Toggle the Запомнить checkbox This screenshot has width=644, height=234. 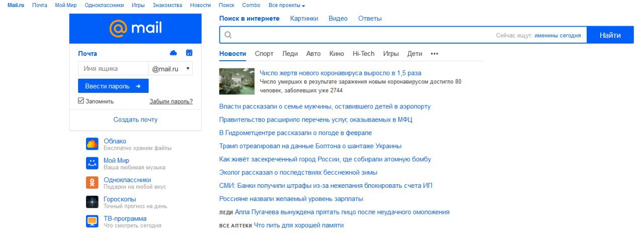(x=80, y=101)
